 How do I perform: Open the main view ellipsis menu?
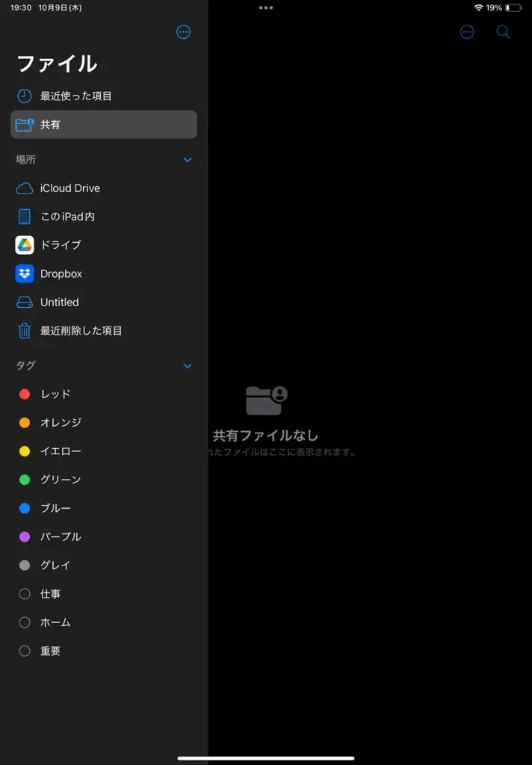click(x=467, y=32)
